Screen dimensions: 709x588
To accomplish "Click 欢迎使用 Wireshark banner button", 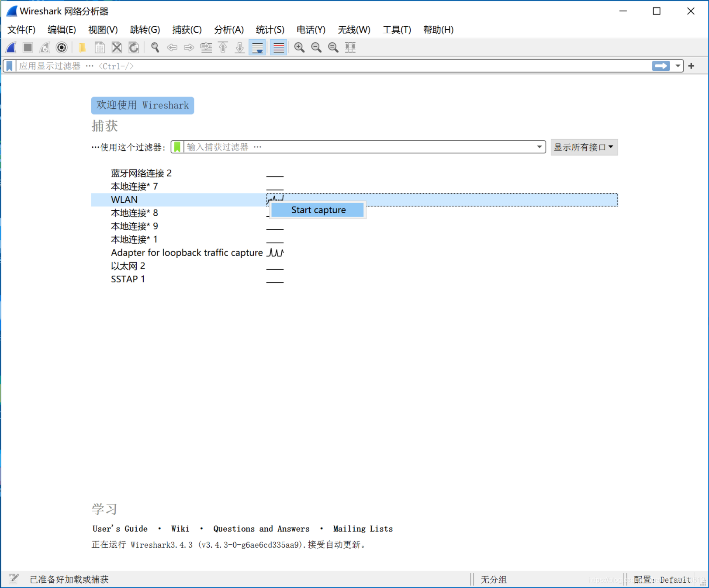I will tap(142, 105).
